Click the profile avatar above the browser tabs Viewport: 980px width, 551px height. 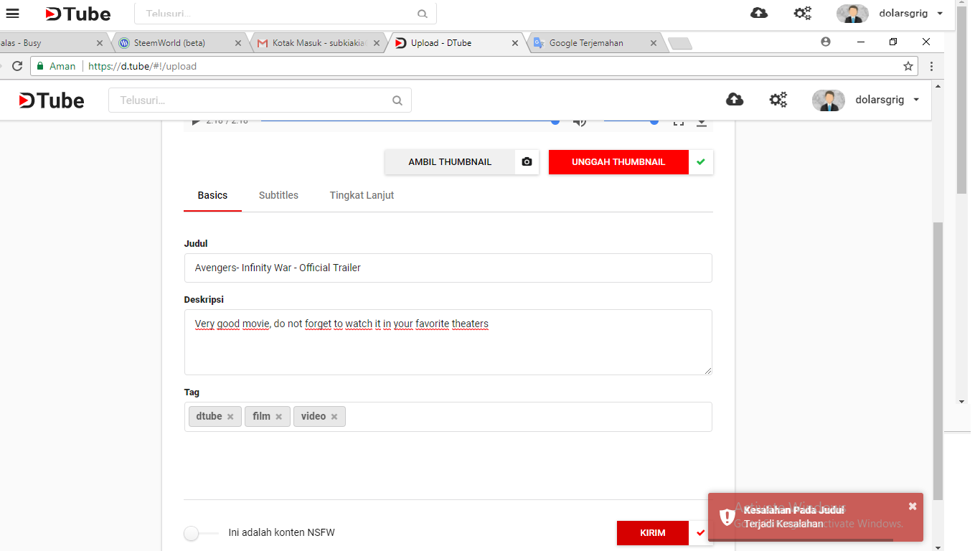pos(852,14)
